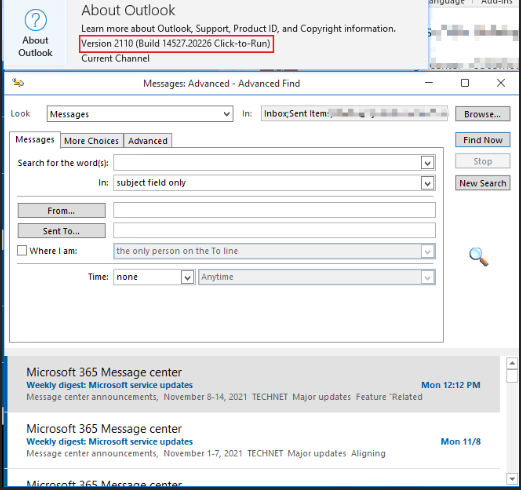Click the results list scroll up arrow
Image resolution: width=521 pixels, height=490 pixels.
(x=512, y=363)
